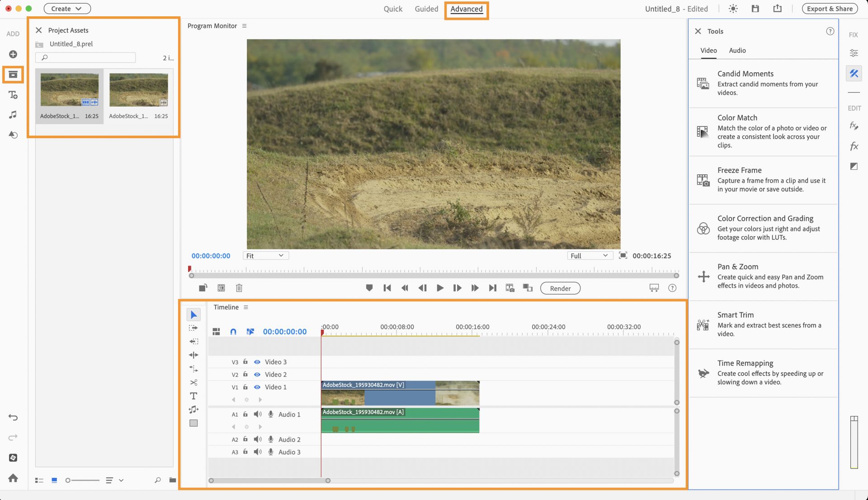Screen dimensions: 868x500
Task: Open the Fit zoom level dropdown
Action: click(265, 256)
